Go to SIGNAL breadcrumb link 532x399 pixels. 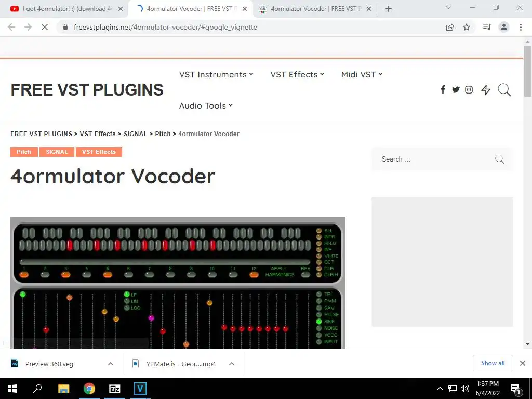(136, 134)
